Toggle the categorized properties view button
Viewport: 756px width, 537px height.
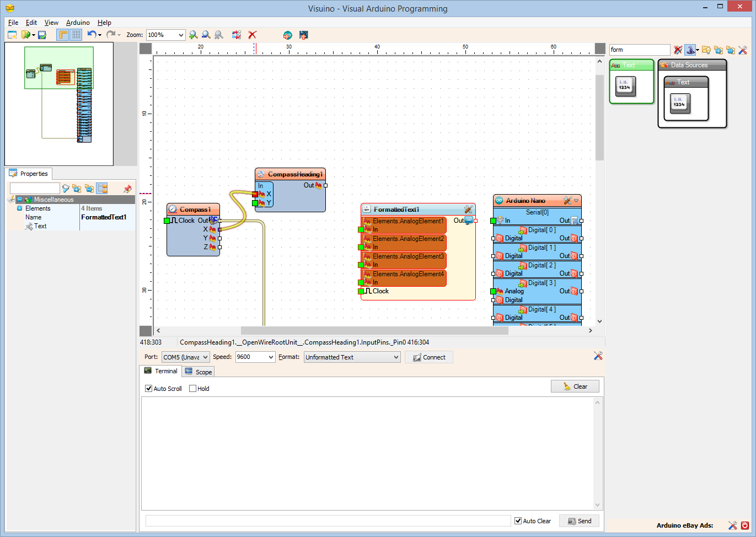(x=102, y=189)
